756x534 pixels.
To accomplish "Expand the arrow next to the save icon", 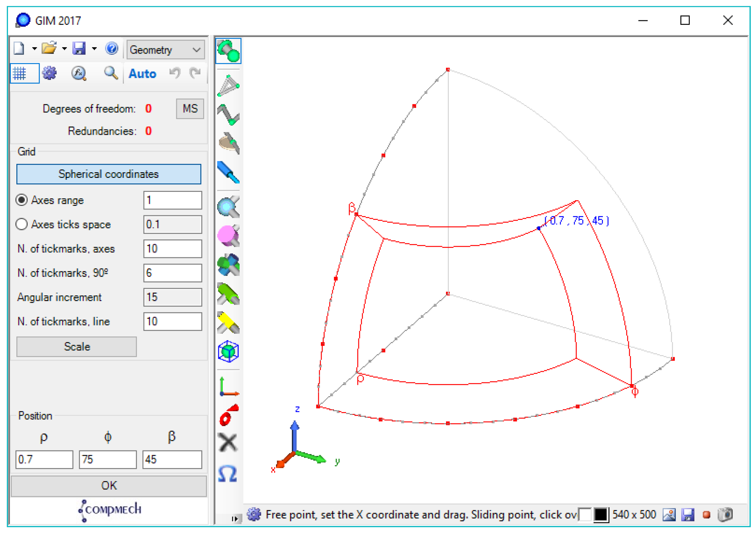I will coord(94,49).
